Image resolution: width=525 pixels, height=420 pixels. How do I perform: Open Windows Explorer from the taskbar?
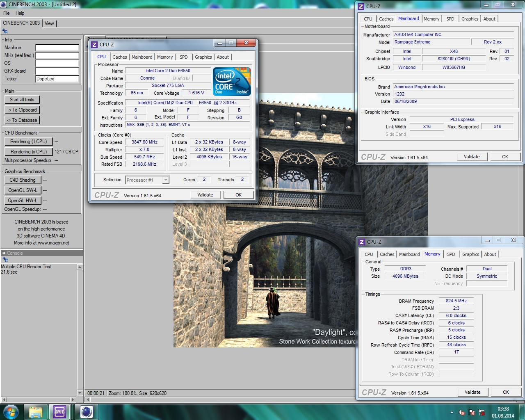[36, 412]
